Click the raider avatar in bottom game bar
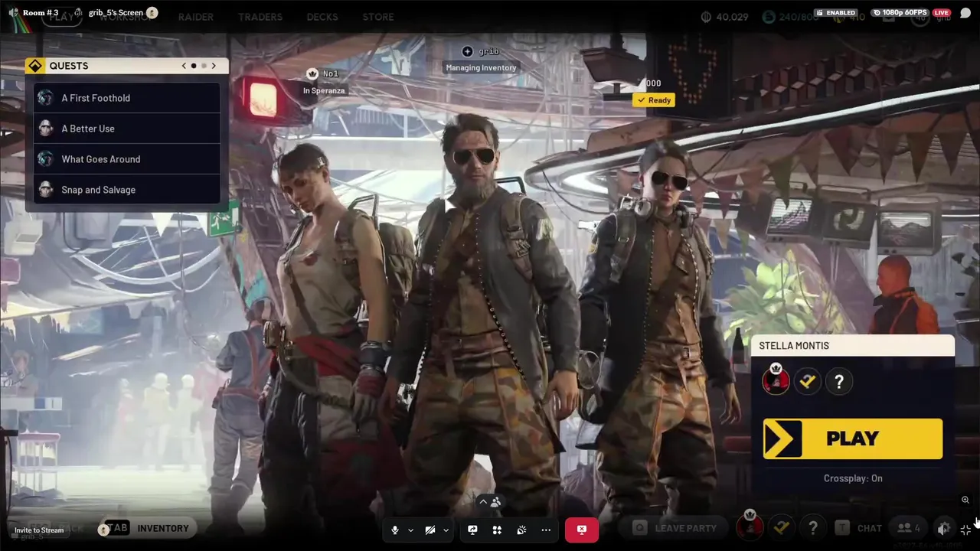This screenshot has height=551, width=980. (x=750, y=526)
